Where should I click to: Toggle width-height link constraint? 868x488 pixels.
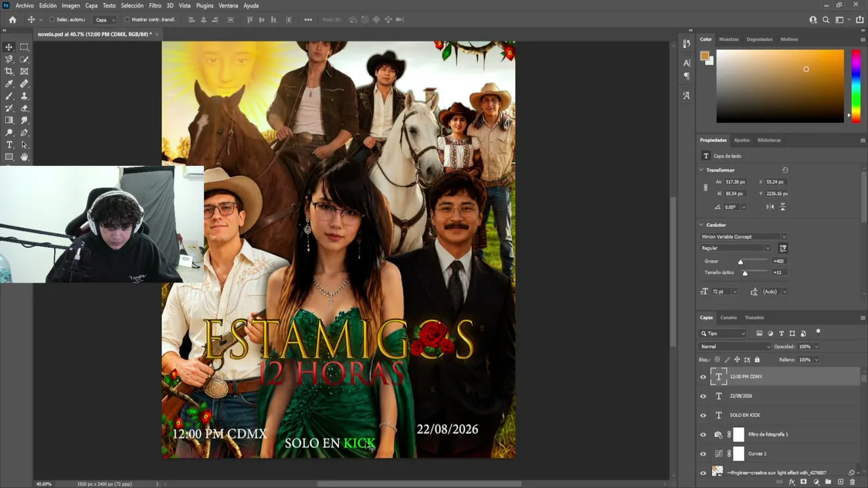coord(705,188)
